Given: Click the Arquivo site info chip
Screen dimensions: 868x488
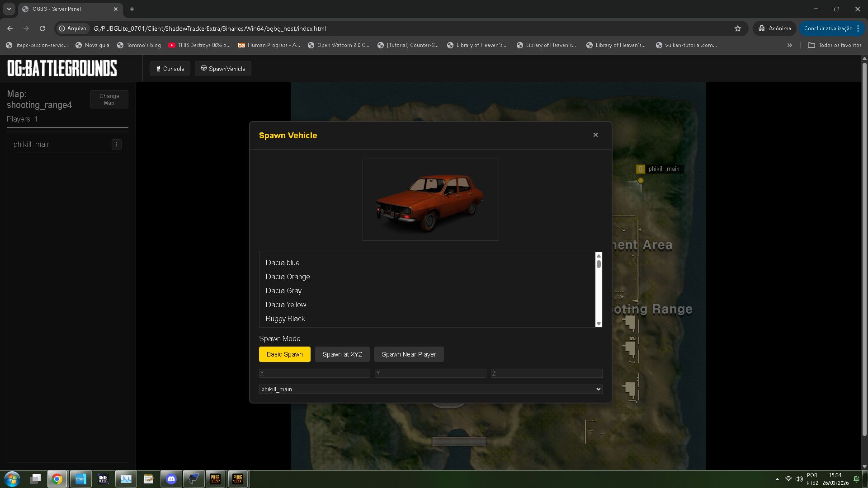Looking at the screenshot, I should tap(73, 28).
